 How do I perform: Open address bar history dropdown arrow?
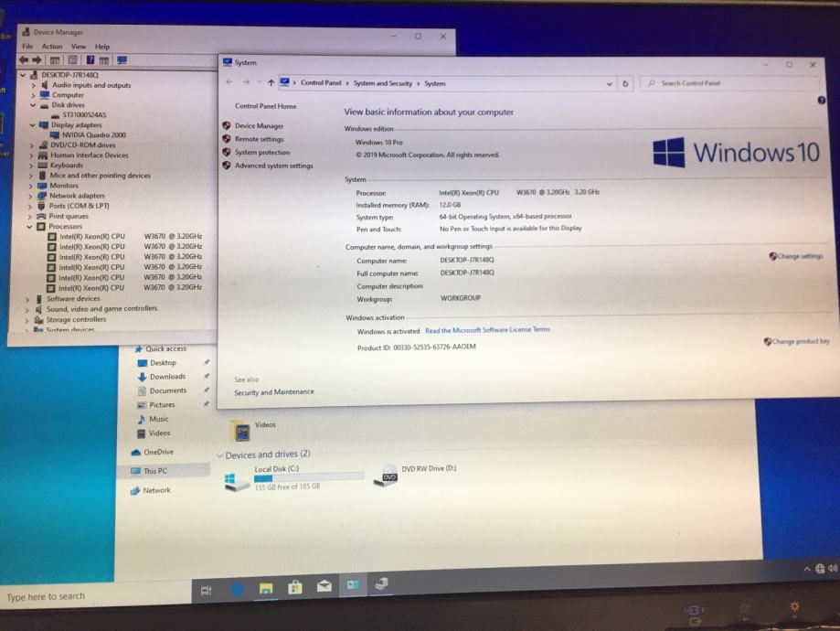(x=609, y=83)
